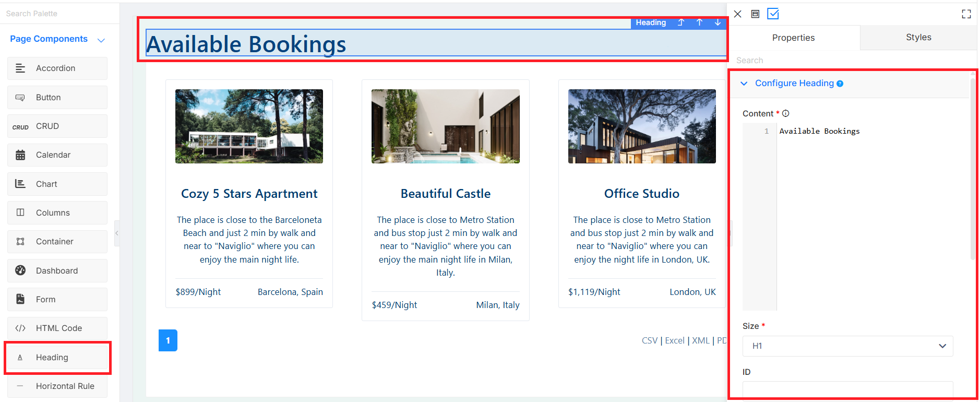This screenshot has height=402, width=980.
Task: Export the data as Excel
Action: pyautogui.click(x=675, y=340)
